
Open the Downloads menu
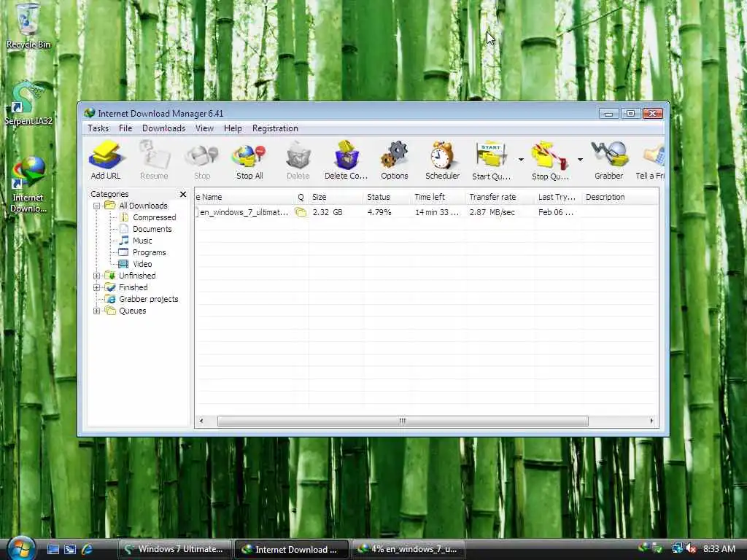point(163,128)
